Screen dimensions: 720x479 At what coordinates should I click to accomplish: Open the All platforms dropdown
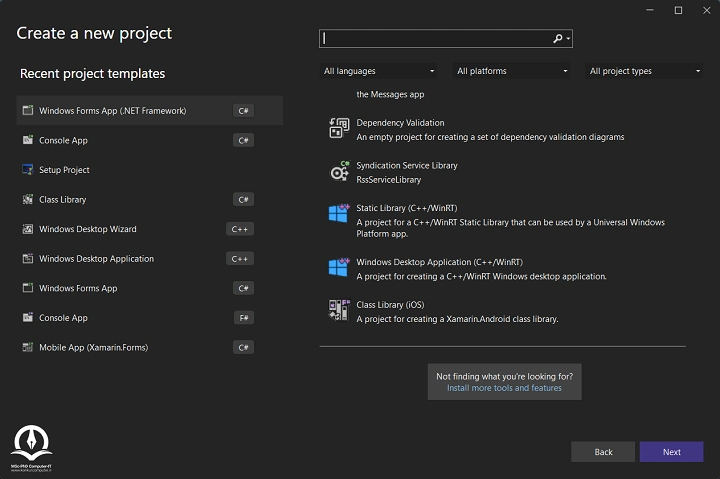(x=511, y=71)
